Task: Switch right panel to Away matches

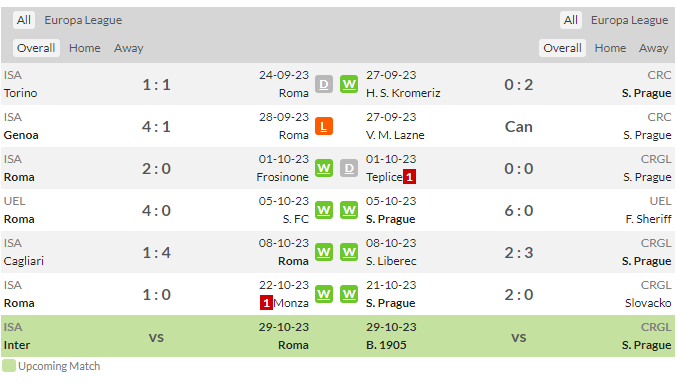Action: [653, 48]
